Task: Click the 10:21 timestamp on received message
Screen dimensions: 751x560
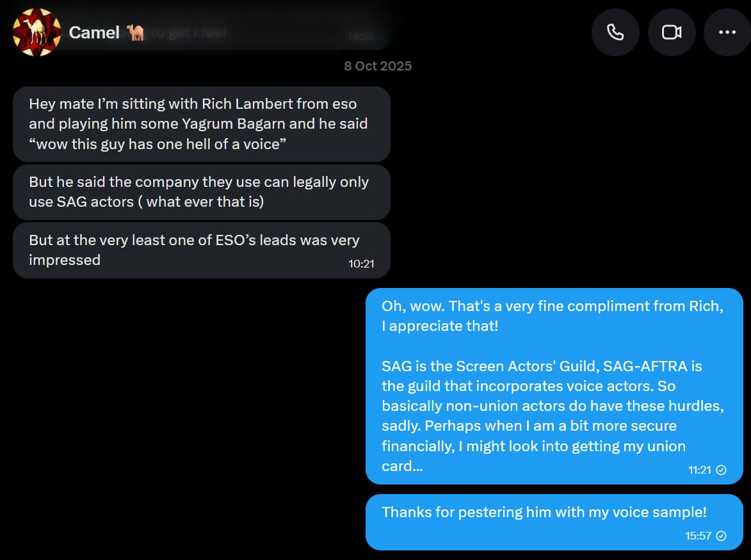Action: (x=361, y=264)
